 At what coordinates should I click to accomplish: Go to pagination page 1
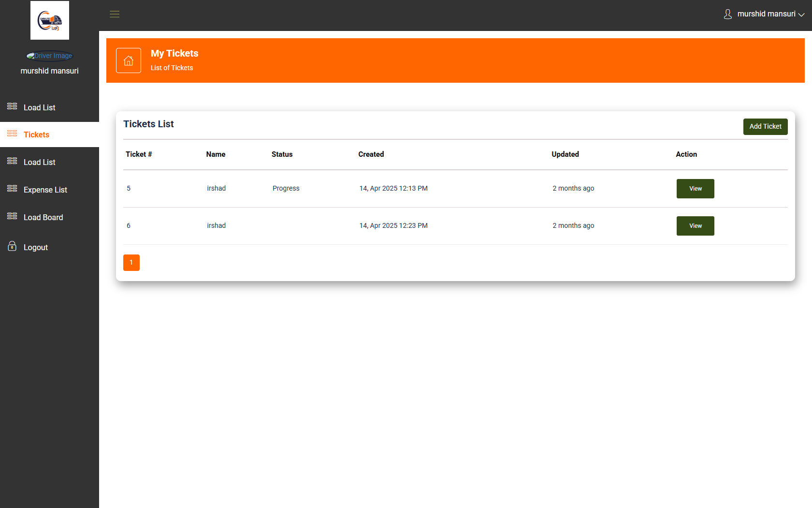(131, 263)
